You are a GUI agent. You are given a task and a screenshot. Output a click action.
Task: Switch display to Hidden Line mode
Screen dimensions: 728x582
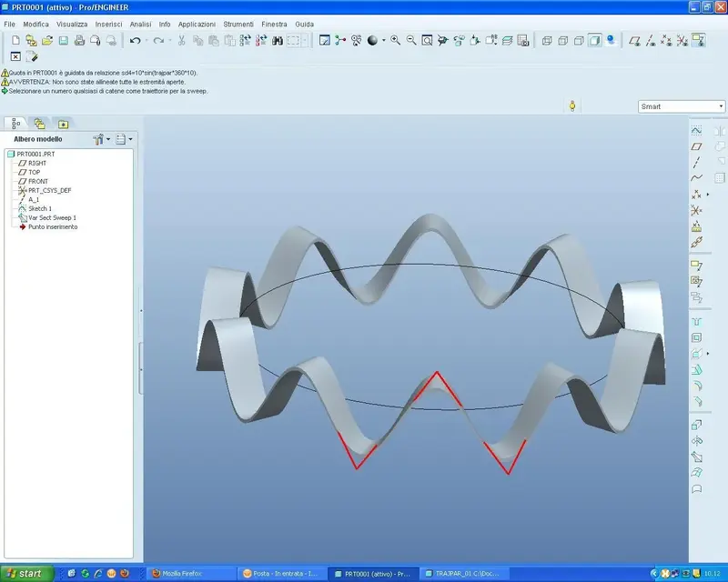pos(562,40)
